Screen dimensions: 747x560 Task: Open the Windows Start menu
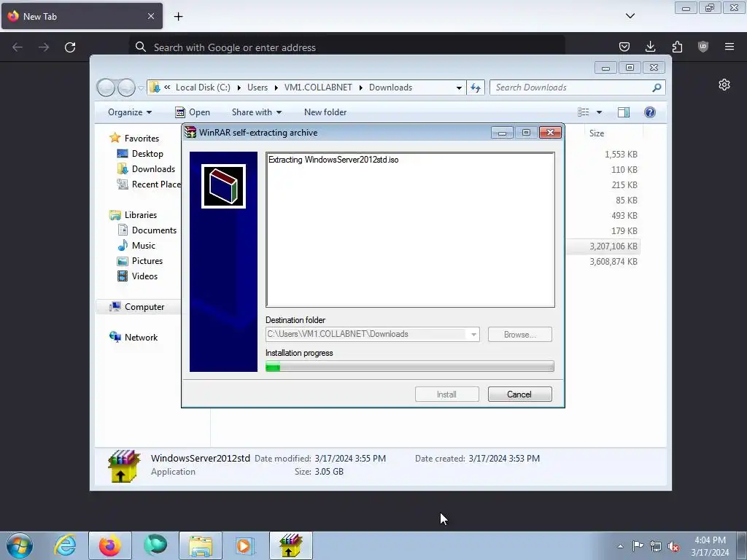tap(20, 545)
